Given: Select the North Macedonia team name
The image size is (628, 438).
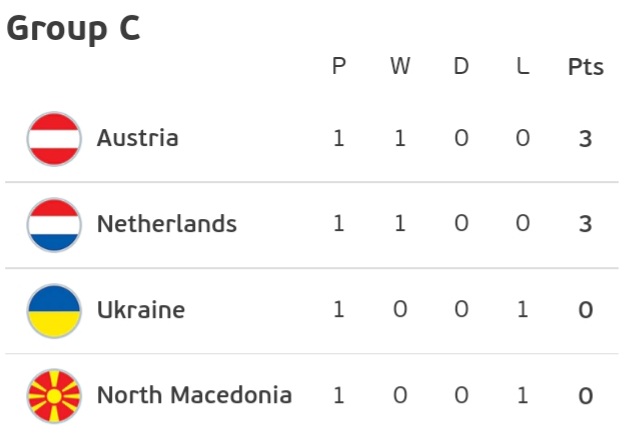Looking at the screenshot, I should pyautogui.click(x=194, y=395).
